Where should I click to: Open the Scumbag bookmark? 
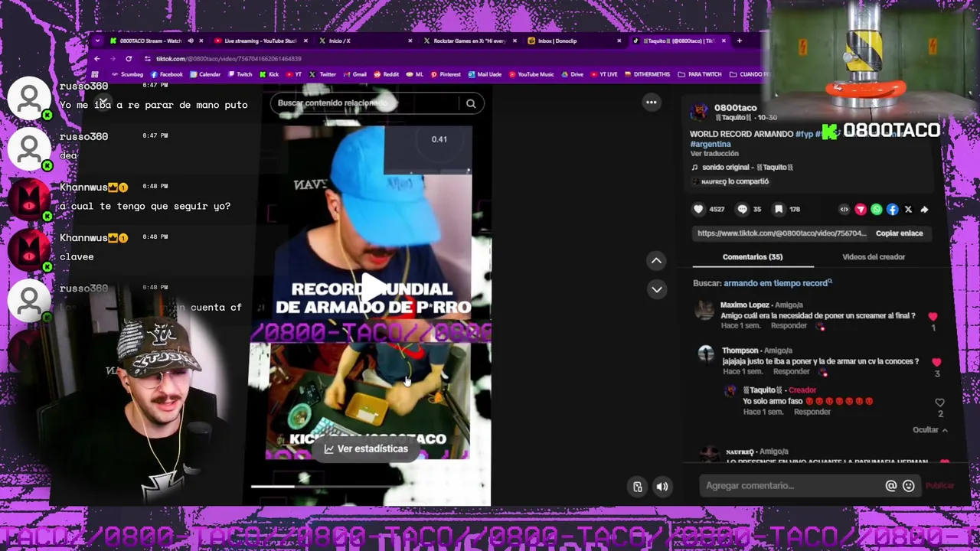click(x=128, y=74)
